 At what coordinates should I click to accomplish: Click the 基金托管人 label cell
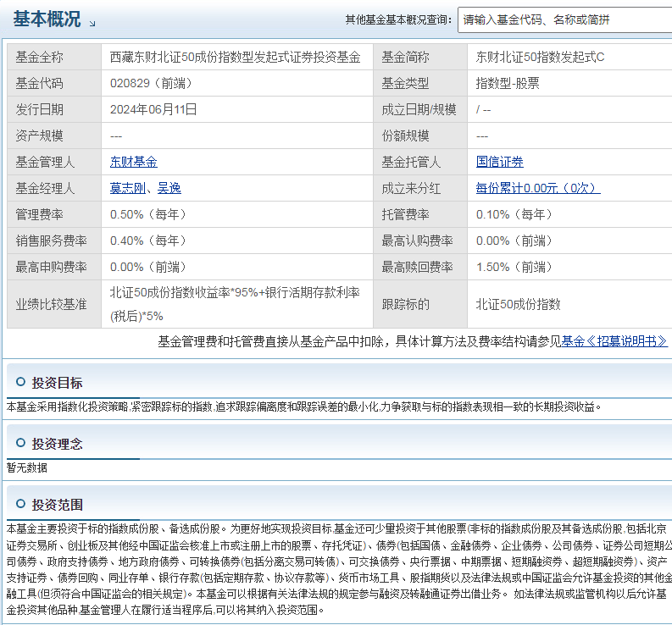[x=420, y=162]
